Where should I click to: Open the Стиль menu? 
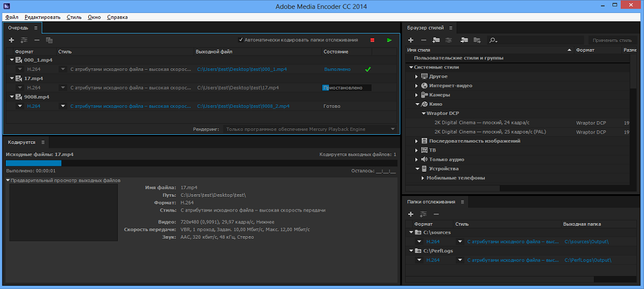(x=74, y=17)
